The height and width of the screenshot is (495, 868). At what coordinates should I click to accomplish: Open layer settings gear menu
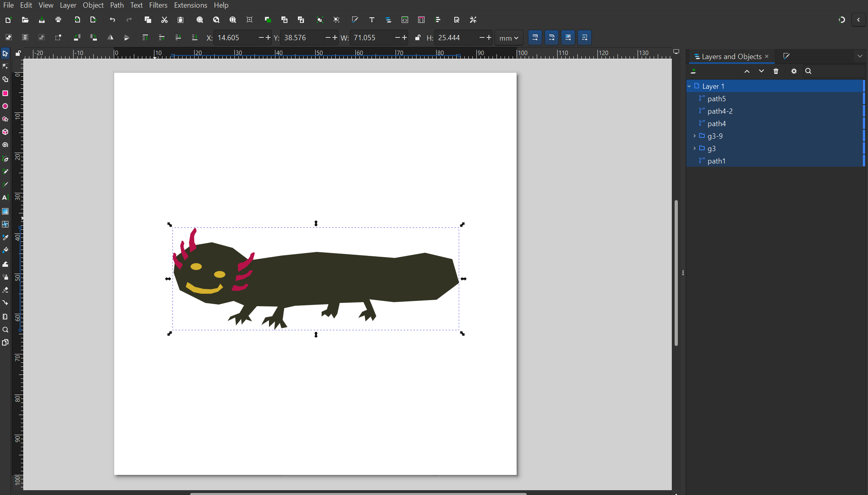click(794, 71)
